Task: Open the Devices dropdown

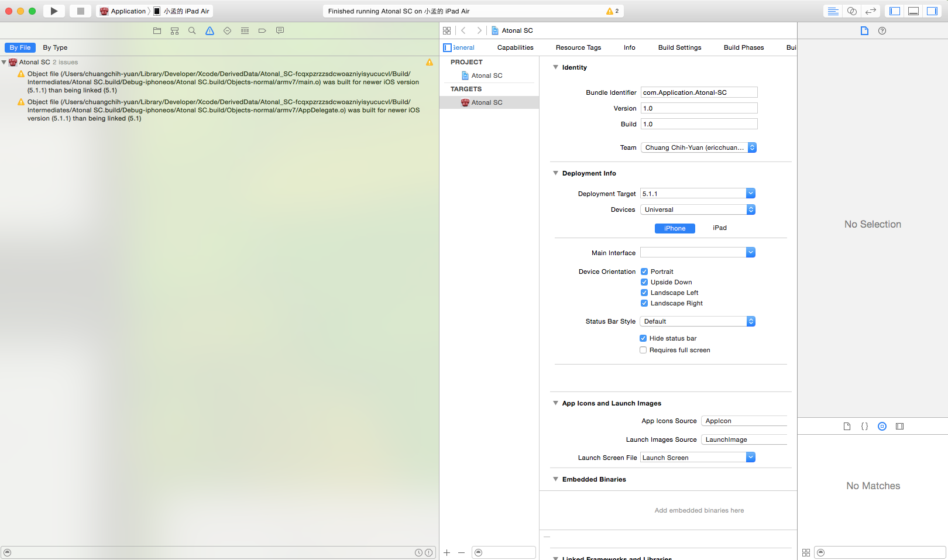Action: coord(698,209)
